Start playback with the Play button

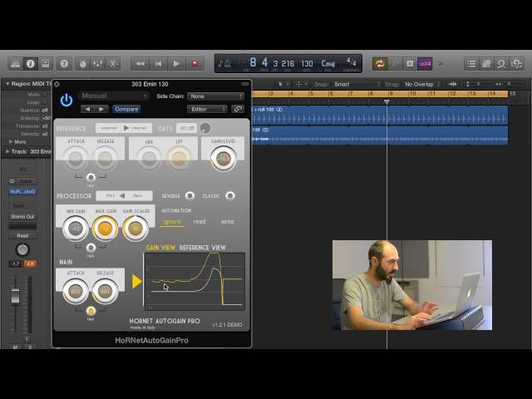176,63
